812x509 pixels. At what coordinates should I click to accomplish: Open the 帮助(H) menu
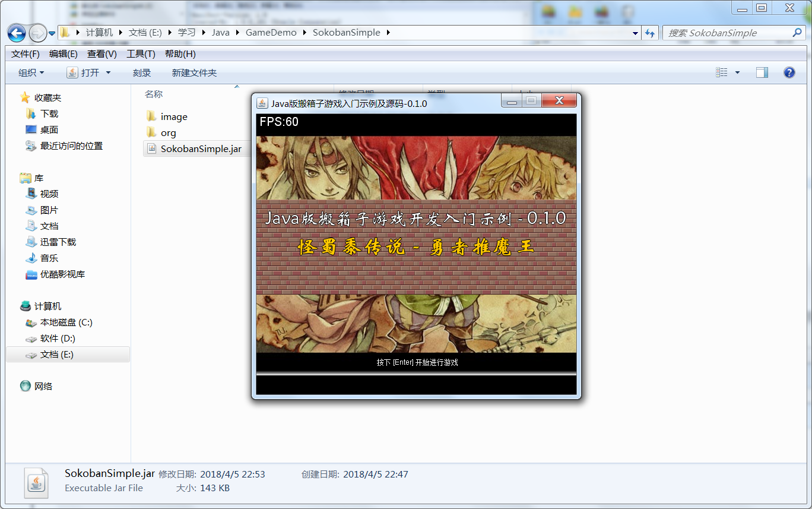point(180,54)
